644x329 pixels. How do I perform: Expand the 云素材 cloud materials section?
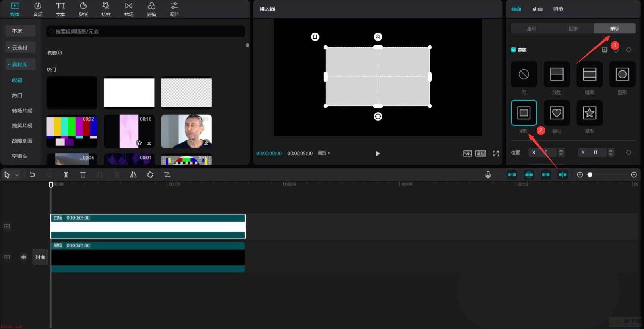coord(21,48)
